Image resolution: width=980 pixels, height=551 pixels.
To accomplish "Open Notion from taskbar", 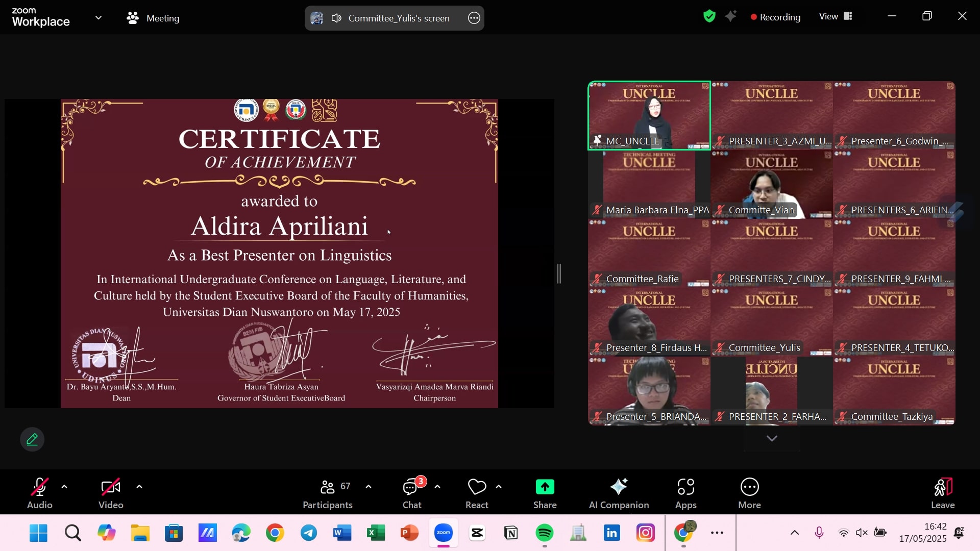I will point(511,533).
